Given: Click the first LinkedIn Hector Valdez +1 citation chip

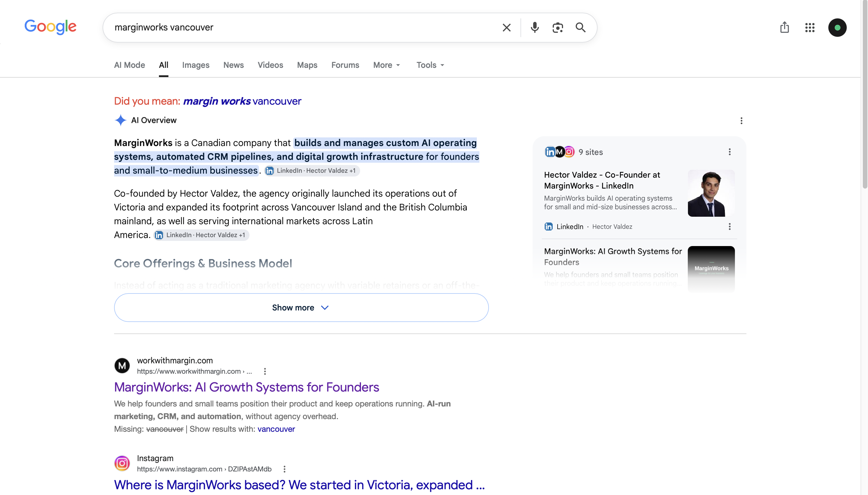Looking at the screenshot, I should [x=312, y=171].
